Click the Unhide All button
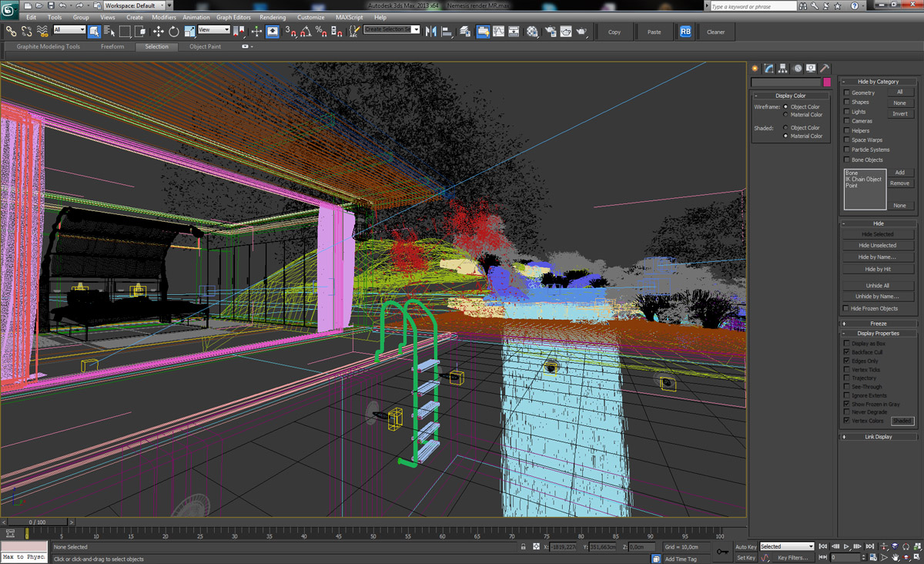924x564 pixels. click(x=877, y=285)
